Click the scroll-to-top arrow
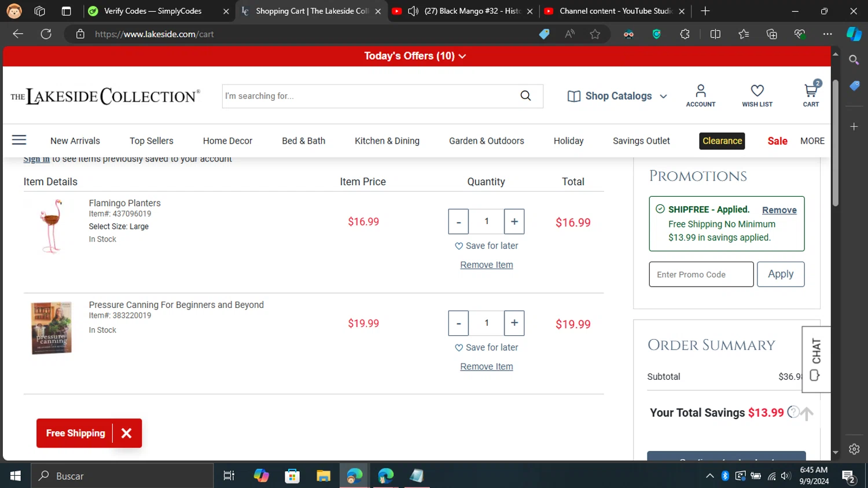Image resolution: width=868 pixels, height=488 pixels. tap(807, 413)
